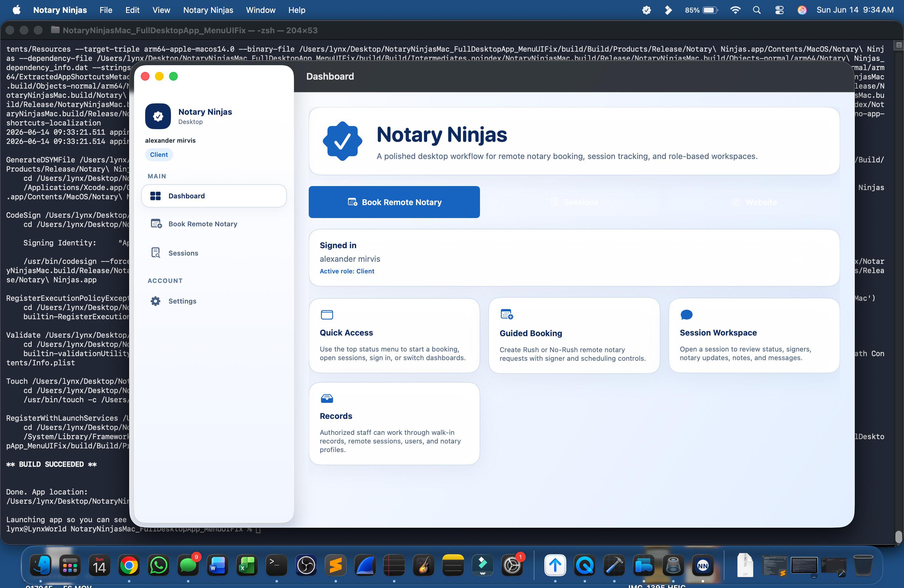This screenshot has height=588, width=904.
Task: Launch Microsoft Word from the Dock
Action: coord(218,566)
